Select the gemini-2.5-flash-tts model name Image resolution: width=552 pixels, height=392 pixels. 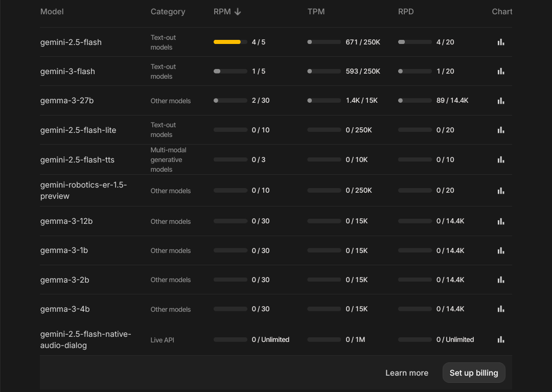click(78, 160)
